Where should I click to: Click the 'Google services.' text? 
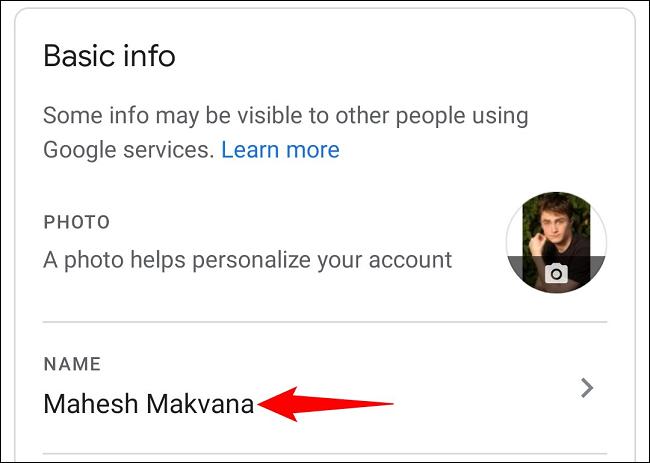[128, 150]
